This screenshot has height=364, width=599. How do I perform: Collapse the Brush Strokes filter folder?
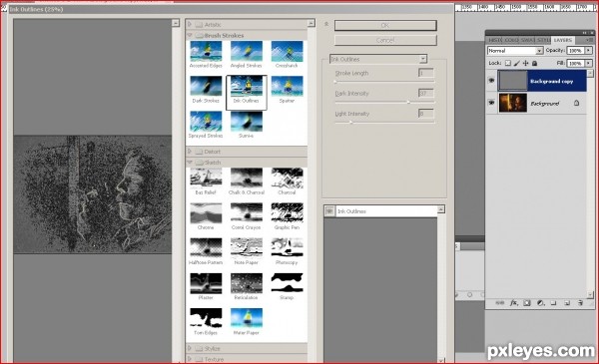[190, 35]
